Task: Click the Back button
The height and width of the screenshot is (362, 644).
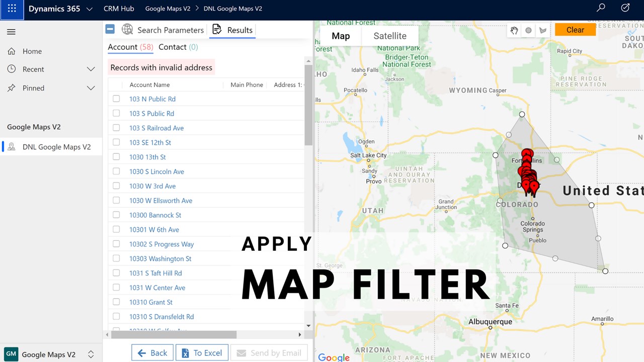Action: [152, 353]
